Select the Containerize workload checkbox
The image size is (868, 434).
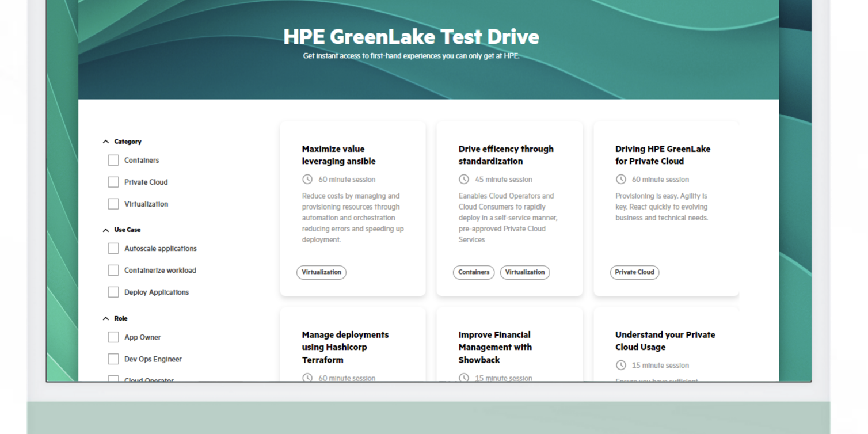(113, 270)
